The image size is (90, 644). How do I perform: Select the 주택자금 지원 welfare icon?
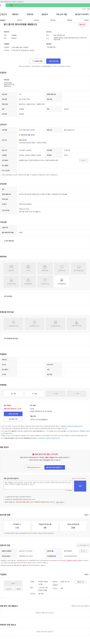(x=11, y=282)
